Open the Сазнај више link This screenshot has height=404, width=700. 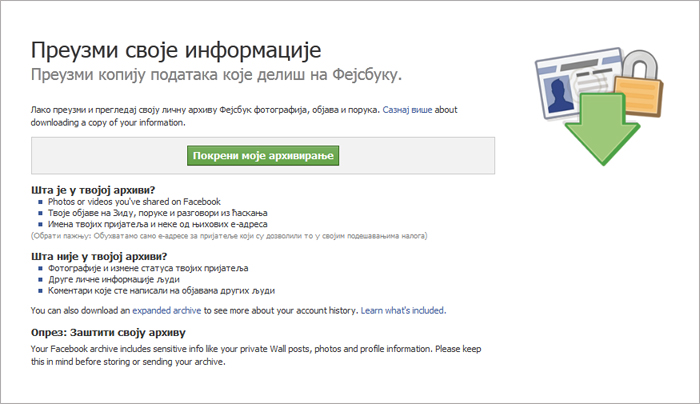tap(407, 110)
